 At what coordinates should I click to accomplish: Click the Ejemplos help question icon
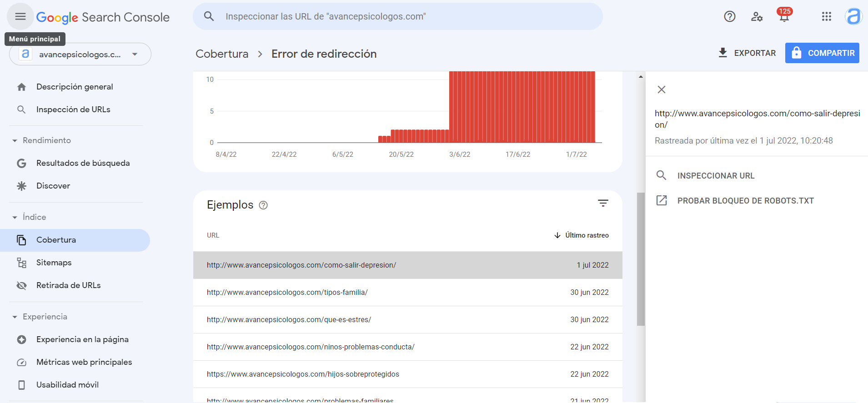(x=263, y=205)
